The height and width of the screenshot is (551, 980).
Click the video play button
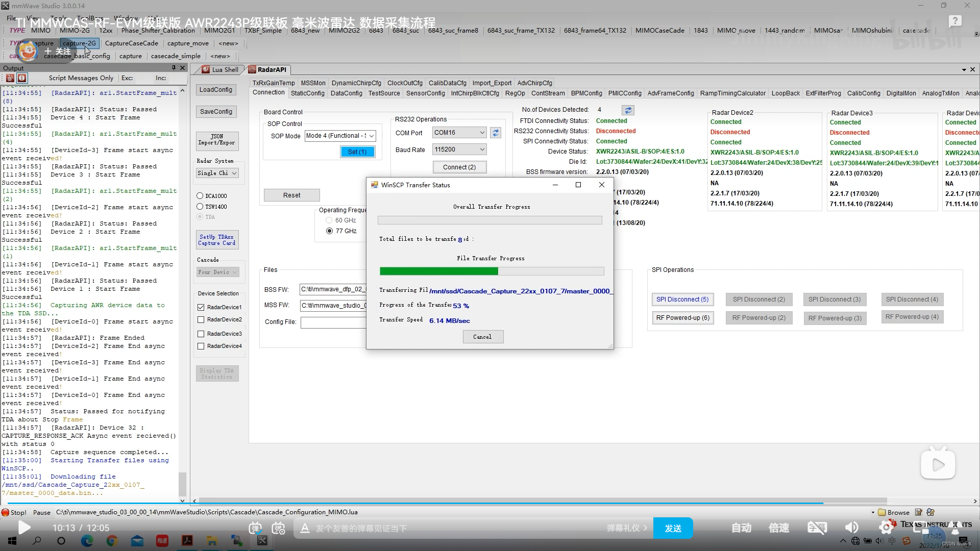click(x=24, y=528)
